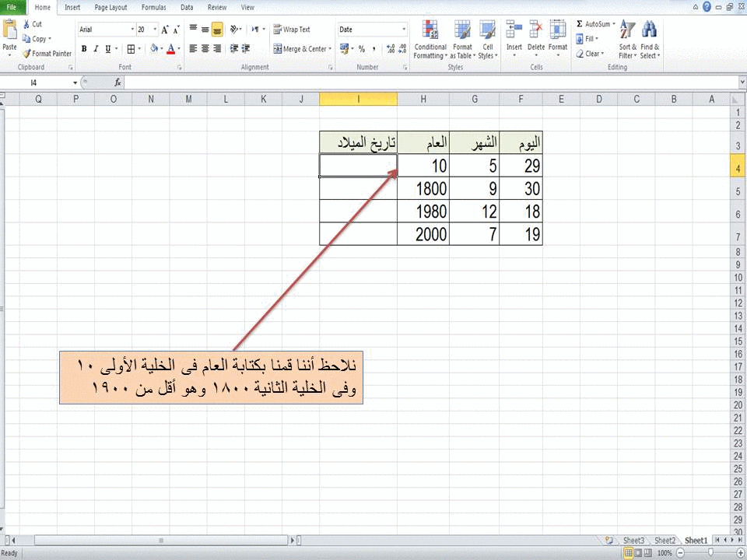Open Conditional Formatting

point(430,40)
